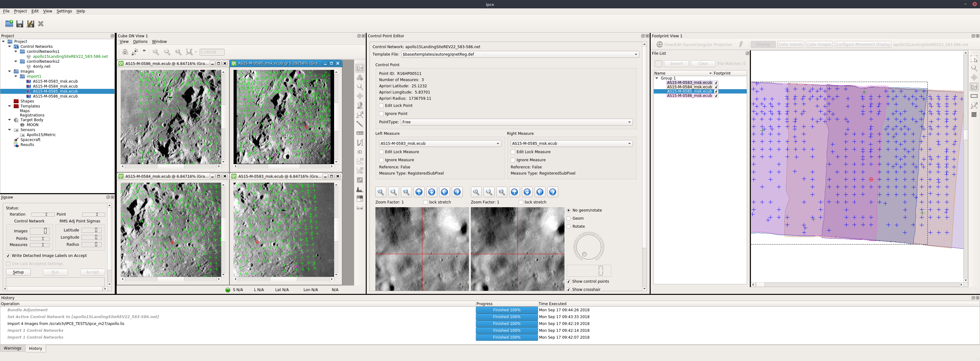Collapse the import1 folder in the Project tree
This screenshot has height=361, width=980.
tap(16, 76)
